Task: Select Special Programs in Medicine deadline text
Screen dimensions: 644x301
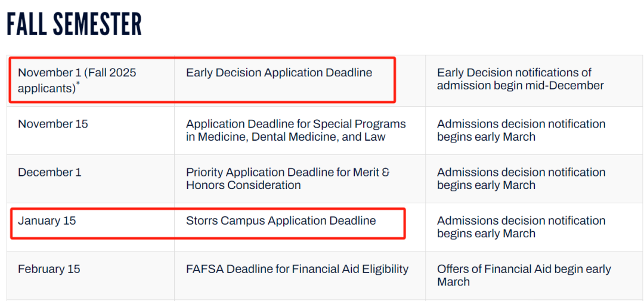Action: (x=296, y=130)
